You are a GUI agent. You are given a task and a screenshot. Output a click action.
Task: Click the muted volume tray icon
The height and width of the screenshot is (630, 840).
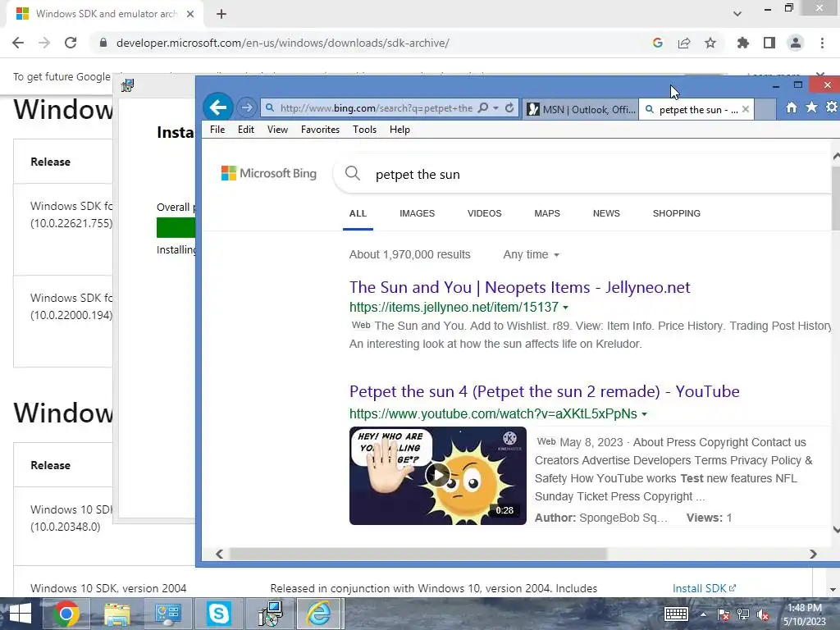coord(763,614)
